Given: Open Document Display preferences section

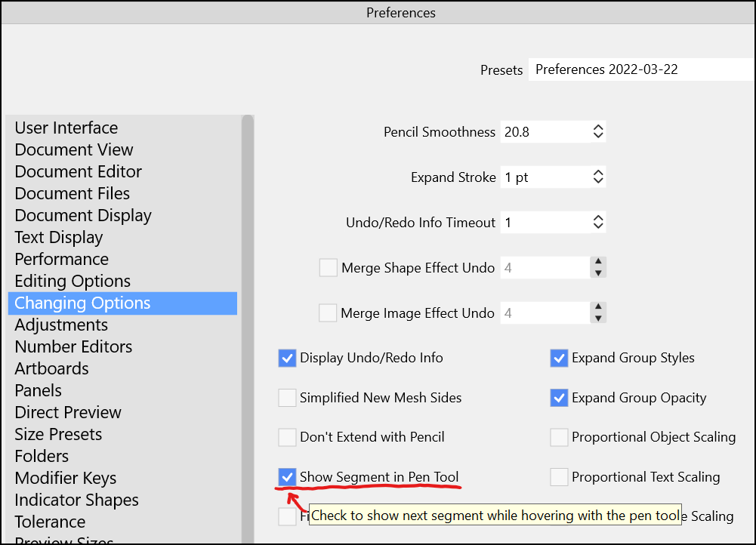Looking at the screenshot, I should 83,215.
